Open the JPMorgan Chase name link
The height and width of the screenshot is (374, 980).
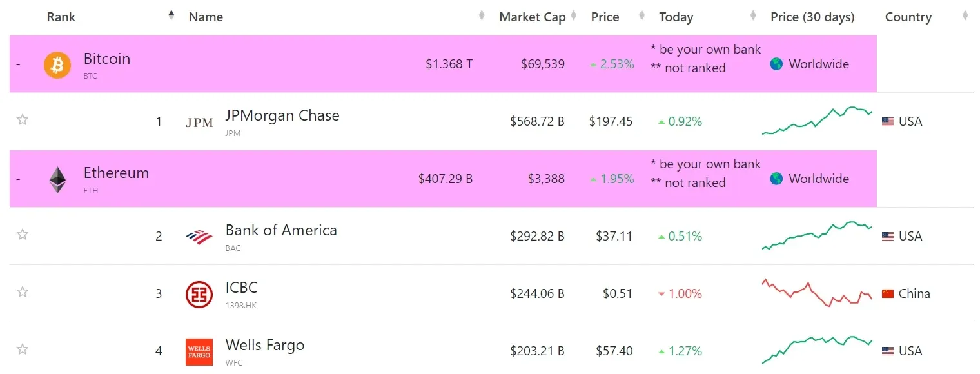pyautogui.click(x=282, y=116)
